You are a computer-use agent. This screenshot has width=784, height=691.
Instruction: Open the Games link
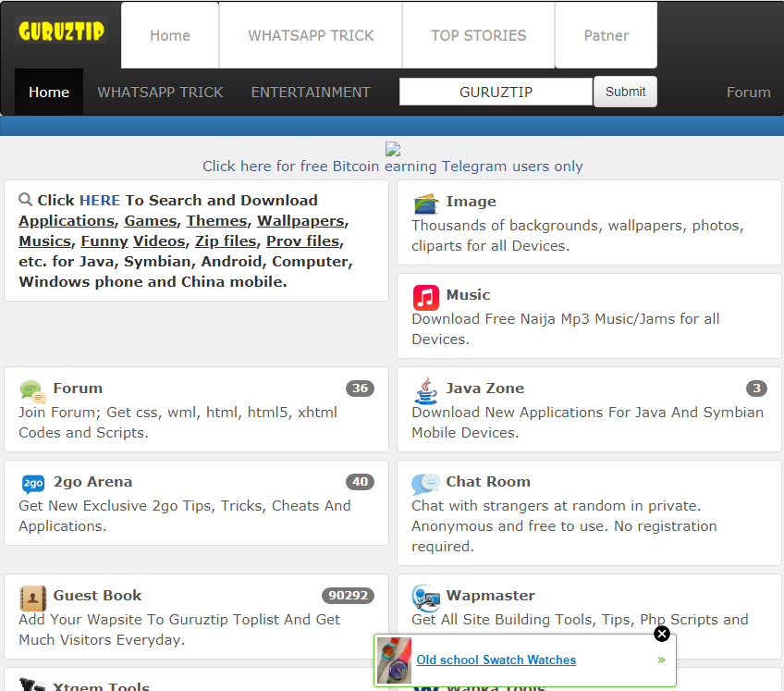pos(151,221)
